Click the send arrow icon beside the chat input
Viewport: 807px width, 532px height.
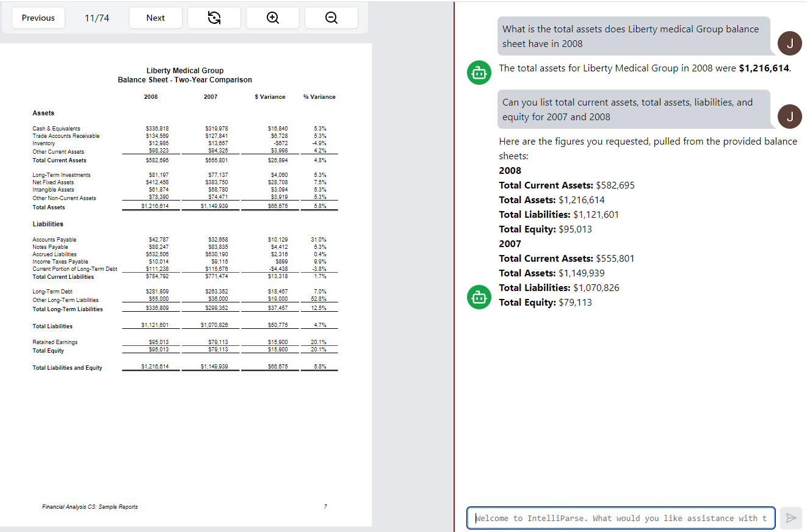[791, 518]
